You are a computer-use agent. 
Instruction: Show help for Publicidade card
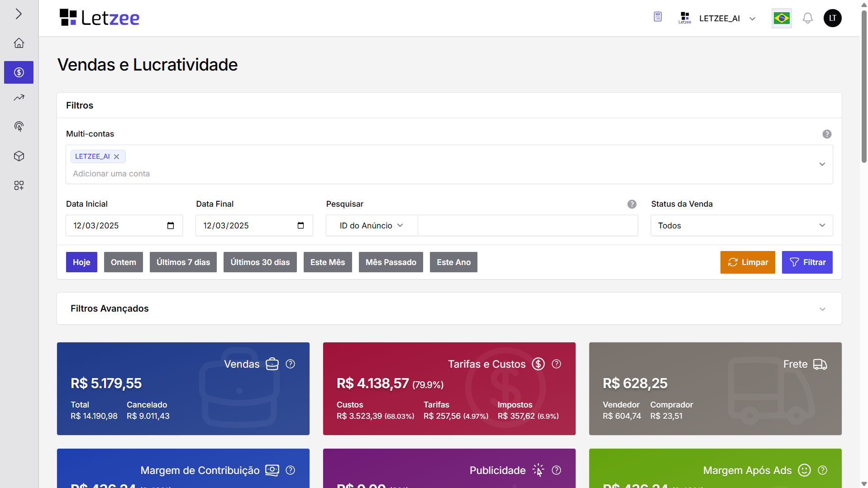pyautogui.click(x=557, y=470)
